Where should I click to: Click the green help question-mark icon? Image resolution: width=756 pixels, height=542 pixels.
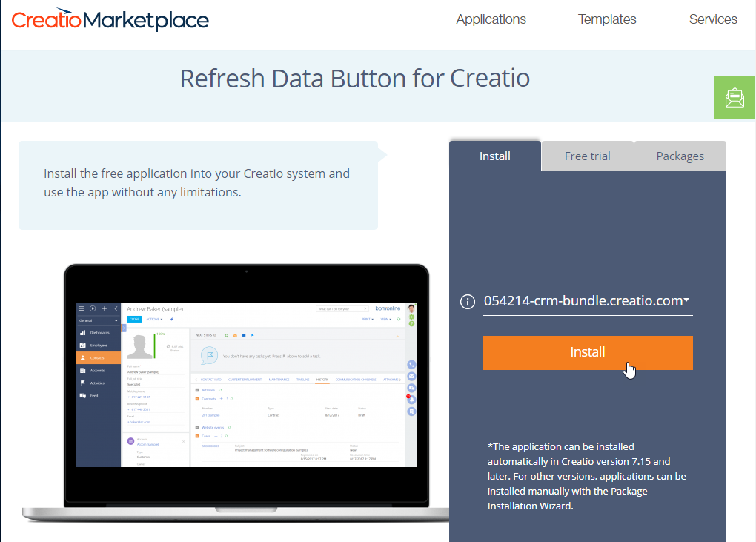pyautogui.click(x=412, y=324)
